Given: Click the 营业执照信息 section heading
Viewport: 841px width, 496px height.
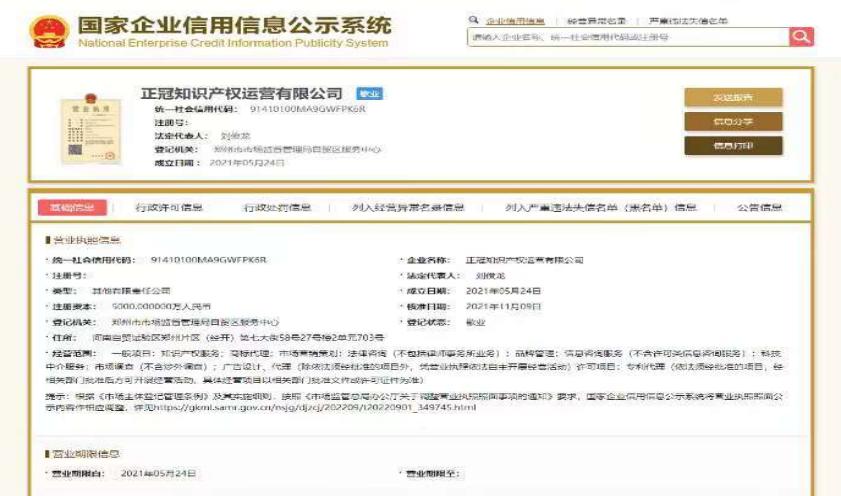Looking at the screenshot, I should point(86,240).
